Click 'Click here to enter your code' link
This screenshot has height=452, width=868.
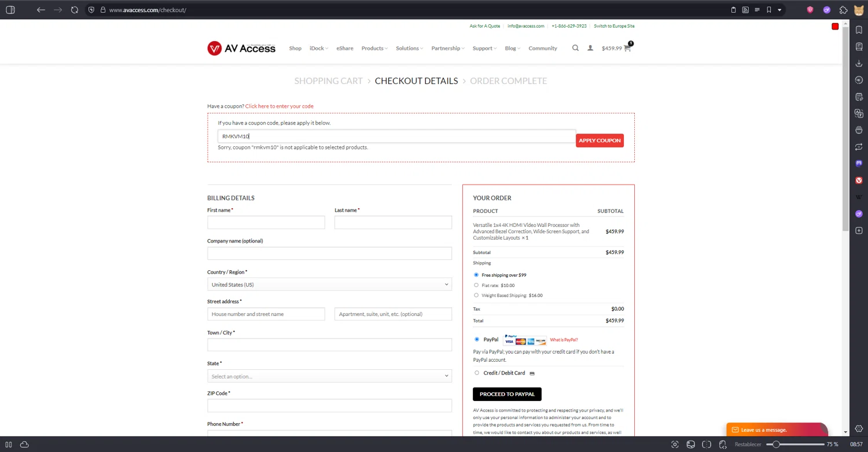click(x=279, y=106)
